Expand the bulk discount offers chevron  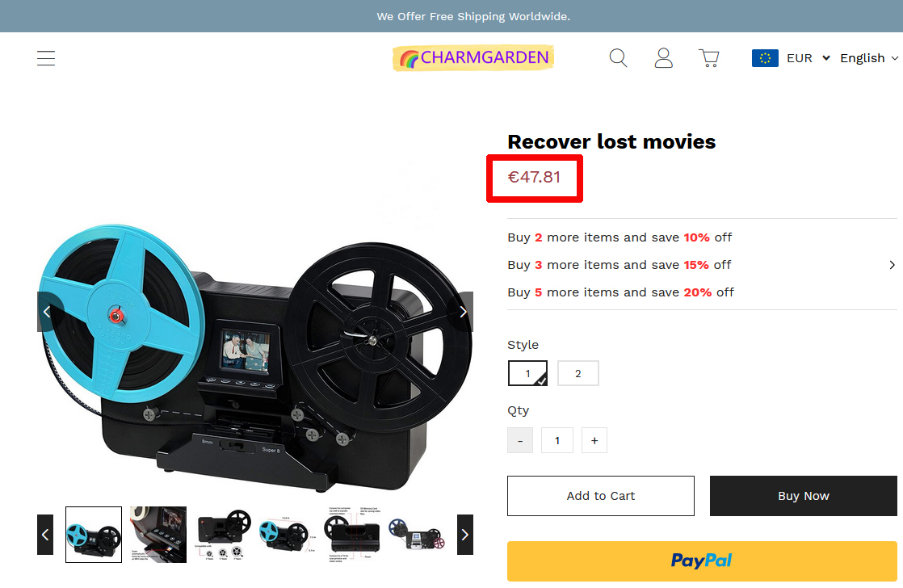tap(892, 265)
